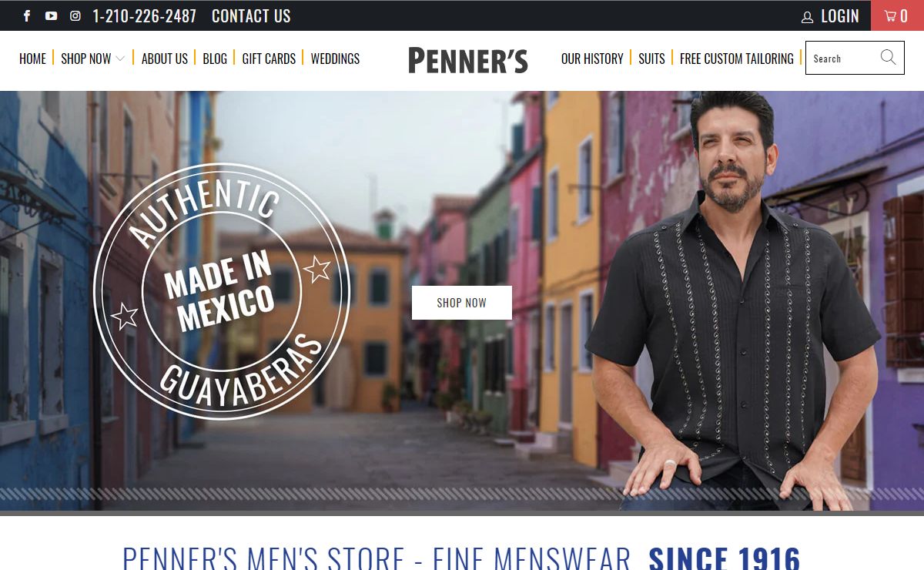Click the magnifier search icon

888,58
